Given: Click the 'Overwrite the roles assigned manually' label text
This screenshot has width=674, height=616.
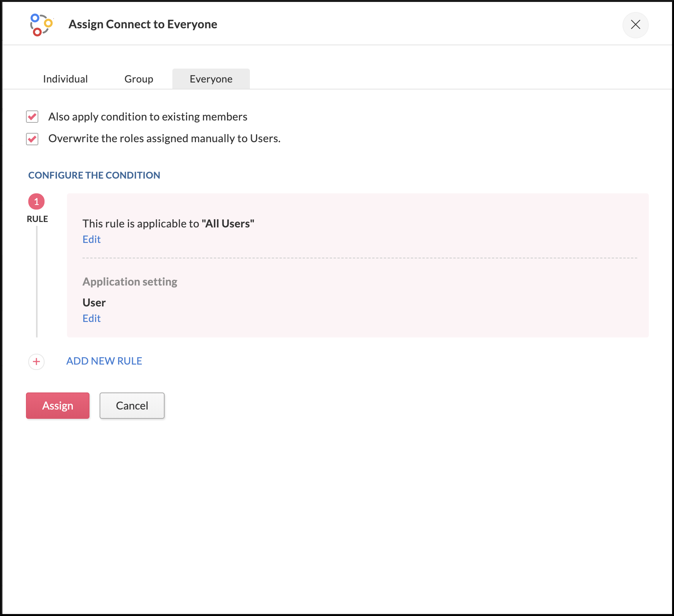Looking at the screenshot, I should (x=164, y=139).
